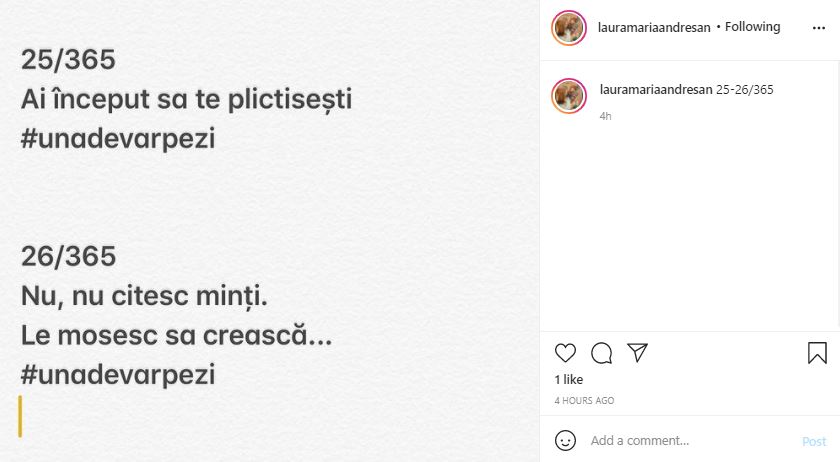Image resolution: width=840 pixels, height=462 pixels.
Task: Focus the "Add a comment…" field
Action: tap(690, 441)
